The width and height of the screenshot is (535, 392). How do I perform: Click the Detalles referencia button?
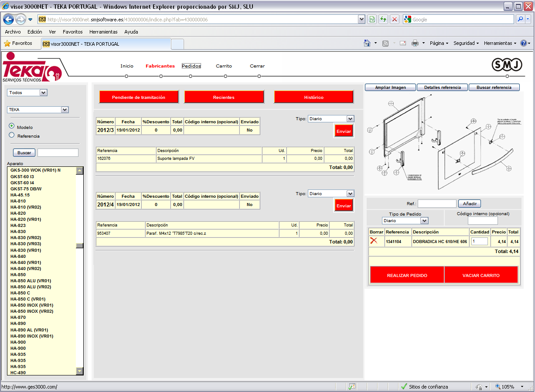tap(443, 88)
